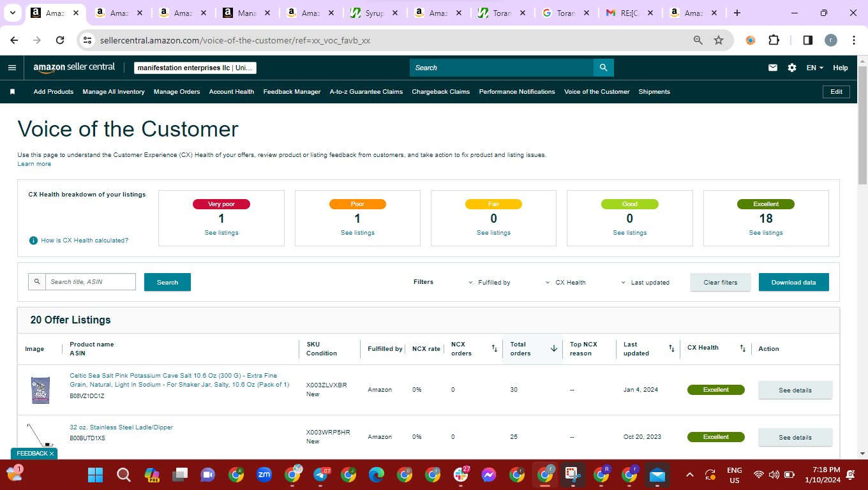Screen dimensions: 868x490
Task: Open Performance Notifications menu item
Action: pyautogui.click(x=517, y=92)
